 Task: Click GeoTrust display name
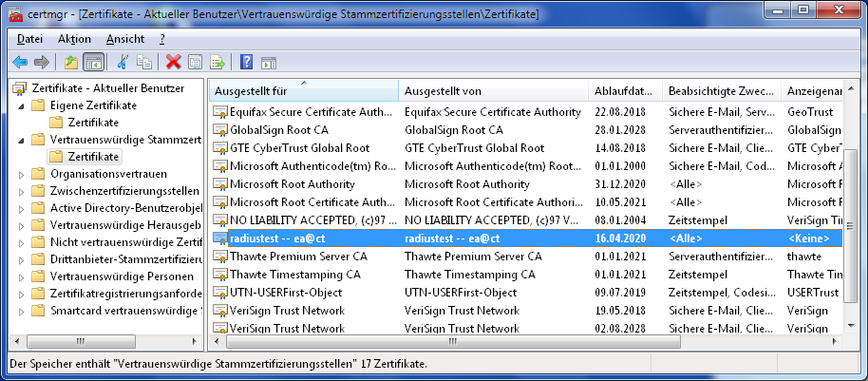pyautogui.click(x=810, y=112)
